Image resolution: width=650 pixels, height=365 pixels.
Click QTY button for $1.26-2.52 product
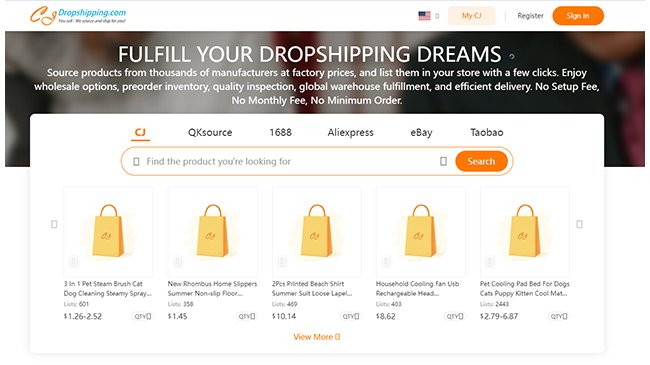click(x=143, y=316)
